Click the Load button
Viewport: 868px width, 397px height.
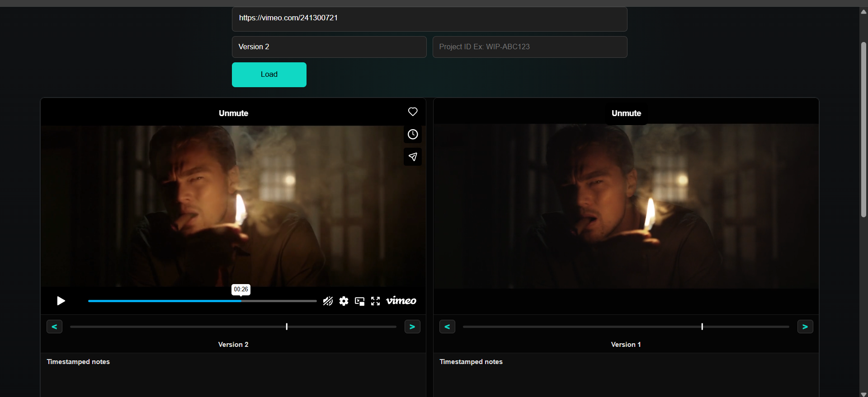point(269,75)
